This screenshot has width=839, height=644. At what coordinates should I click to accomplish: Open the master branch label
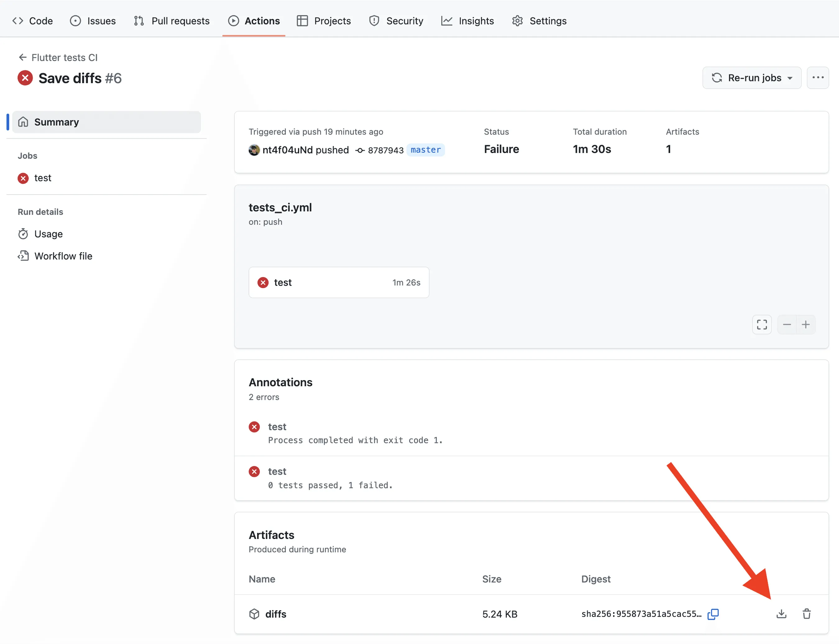[x=425, y=150]
